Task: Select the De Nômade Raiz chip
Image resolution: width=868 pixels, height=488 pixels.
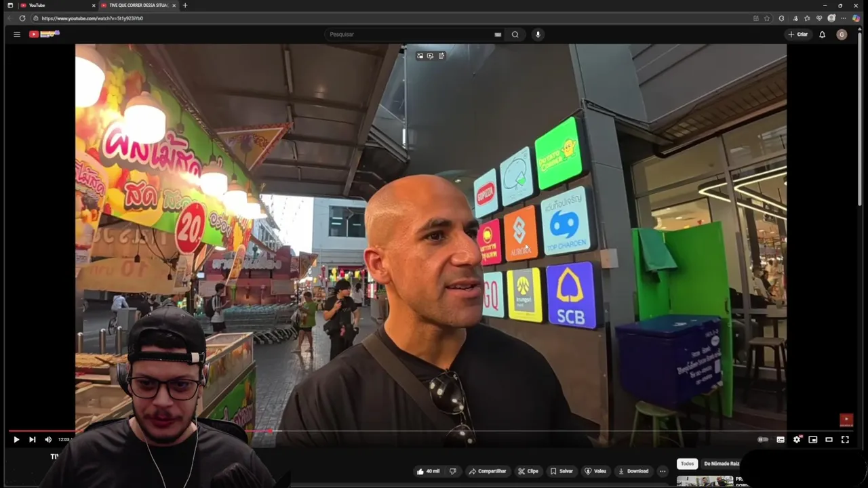Action: [721, 464]
